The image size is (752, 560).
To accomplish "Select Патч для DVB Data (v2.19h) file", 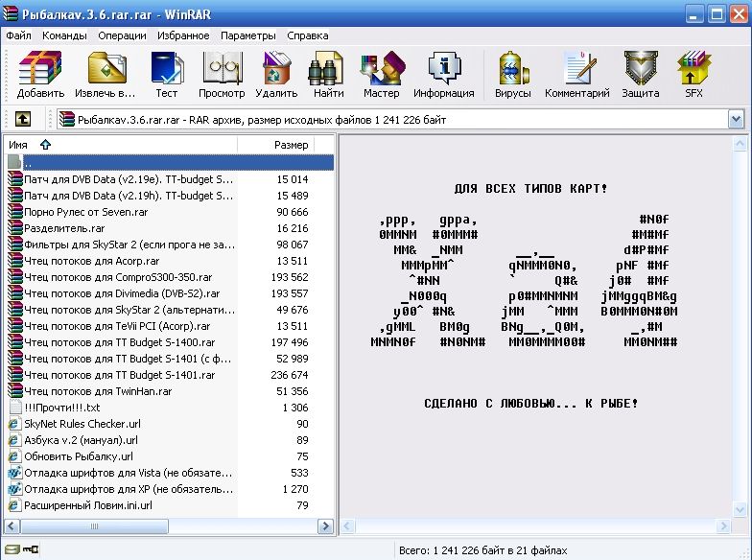I will [x=129, y=196].
